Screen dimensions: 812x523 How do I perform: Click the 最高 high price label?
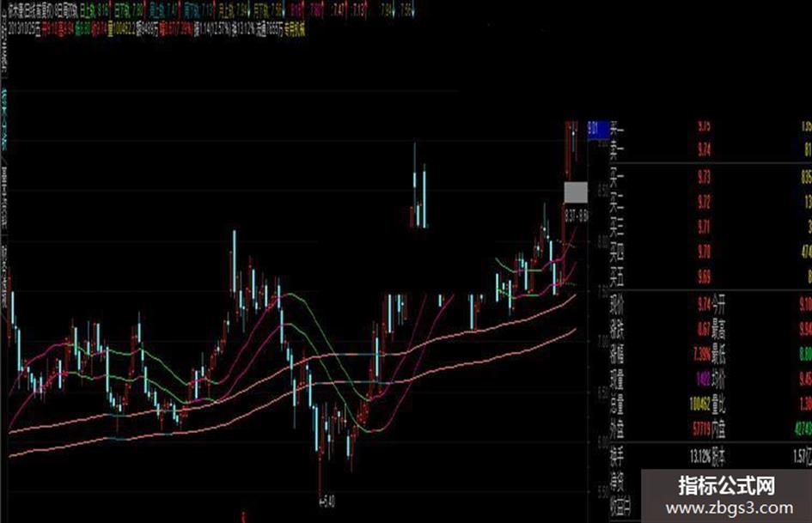point(719,329)
